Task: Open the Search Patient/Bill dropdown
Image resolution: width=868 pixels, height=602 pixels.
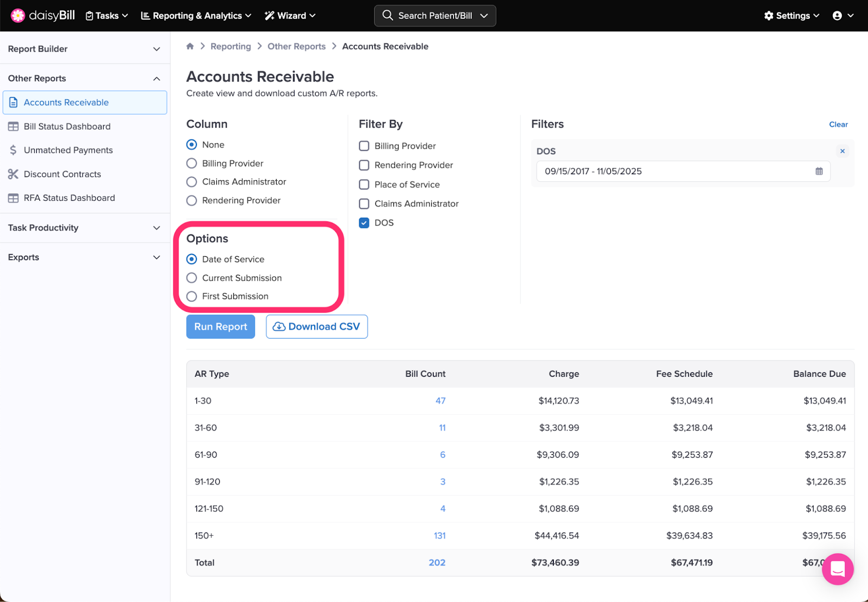Action: coord(435,16)
